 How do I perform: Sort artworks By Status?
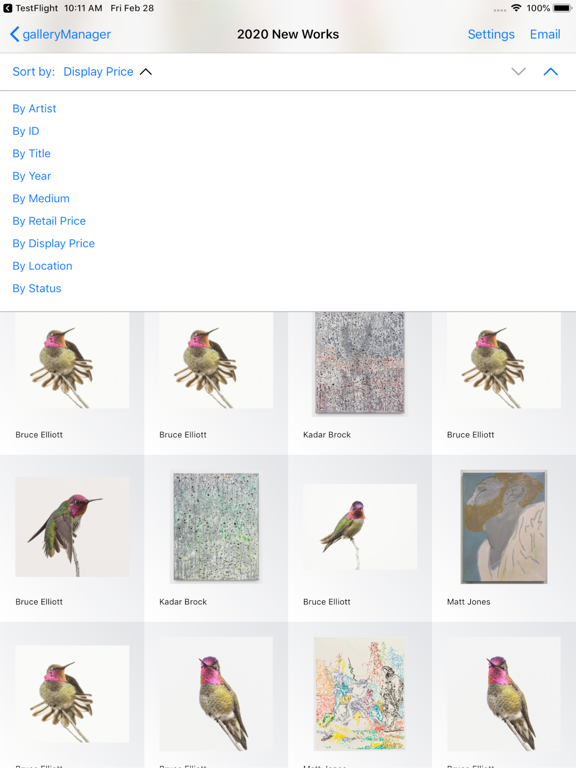pos(37,289)
